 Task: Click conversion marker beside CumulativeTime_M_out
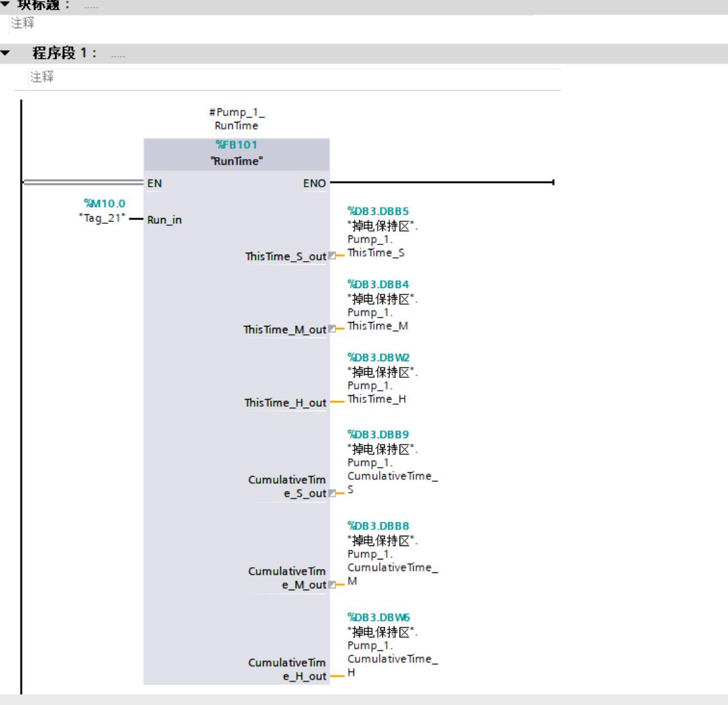[x=332, y=584]
